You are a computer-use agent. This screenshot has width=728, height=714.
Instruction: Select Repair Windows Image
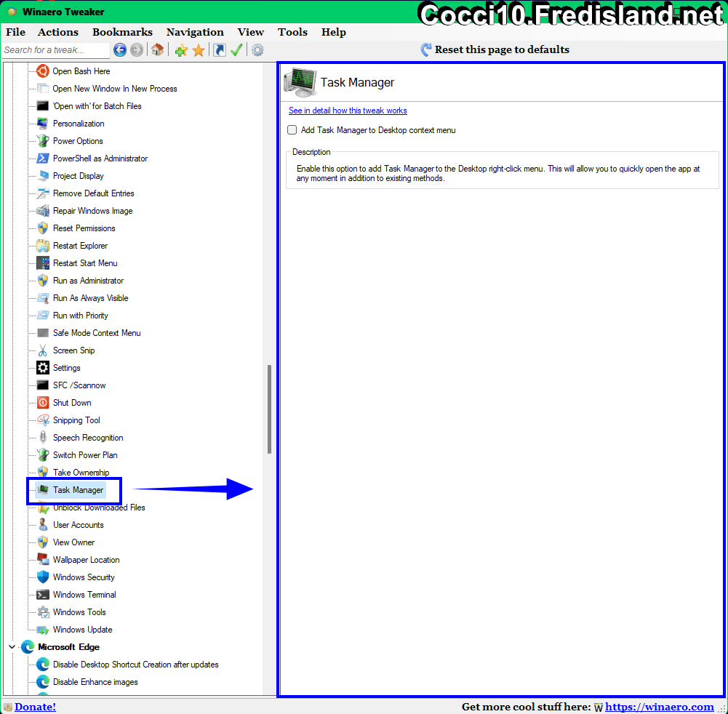[x=93, y=211]
